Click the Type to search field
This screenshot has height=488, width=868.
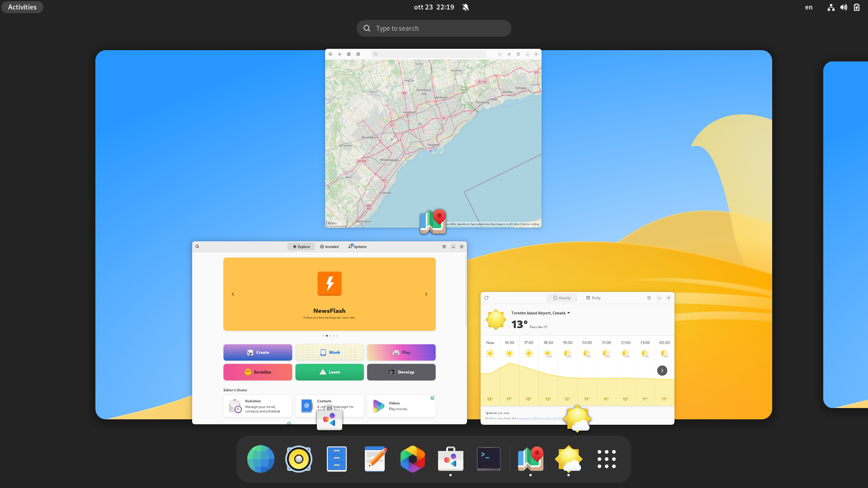pos(434,28)
